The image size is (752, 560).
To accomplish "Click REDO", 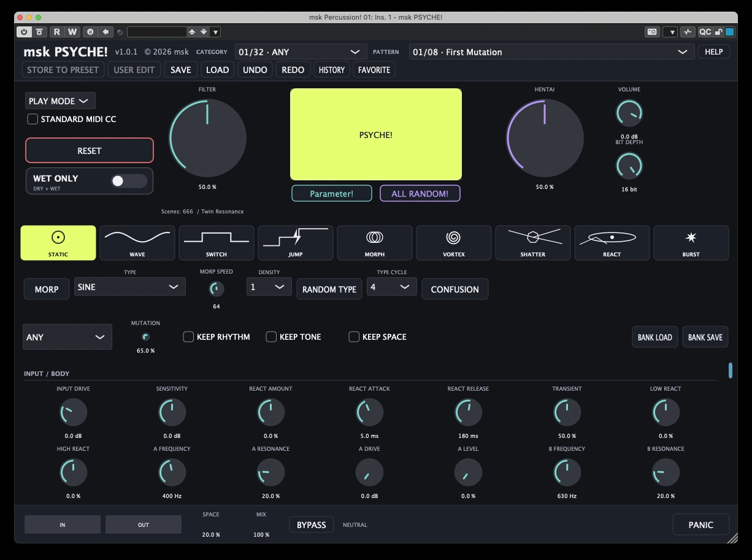I will coord(293,70).
